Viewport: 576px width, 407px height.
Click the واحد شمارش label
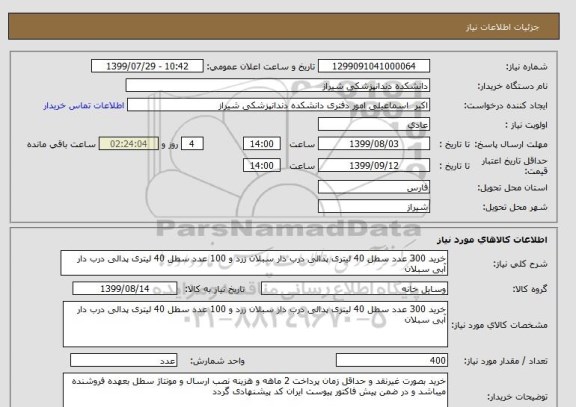click(217, 361)
